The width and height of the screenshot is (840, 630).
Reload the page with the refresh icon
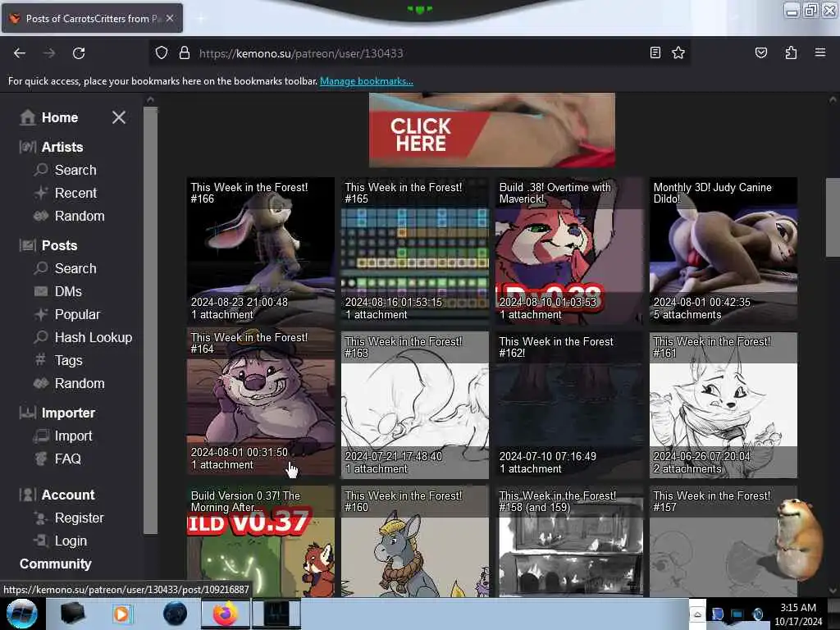point(79,53)
